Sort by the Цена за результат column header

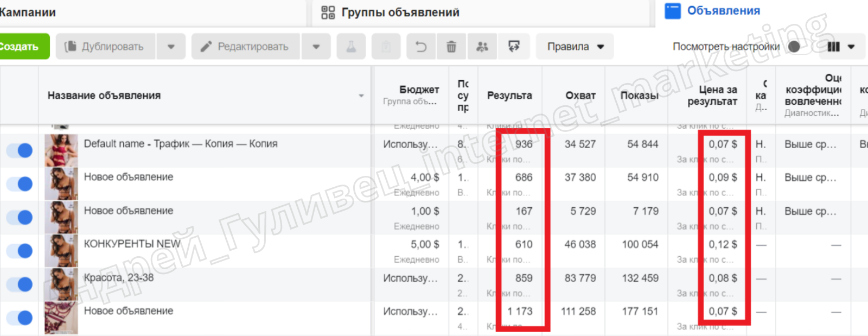(x=712, y=96)
